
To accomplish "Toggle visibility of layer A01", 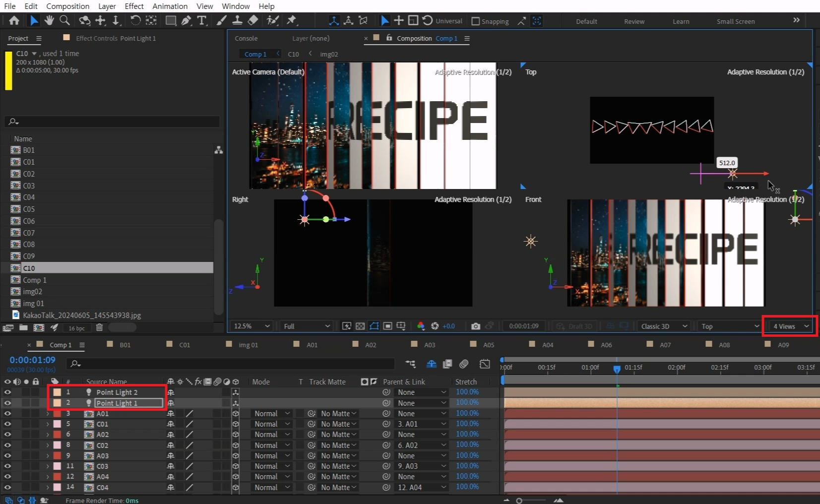I will 7,413.
